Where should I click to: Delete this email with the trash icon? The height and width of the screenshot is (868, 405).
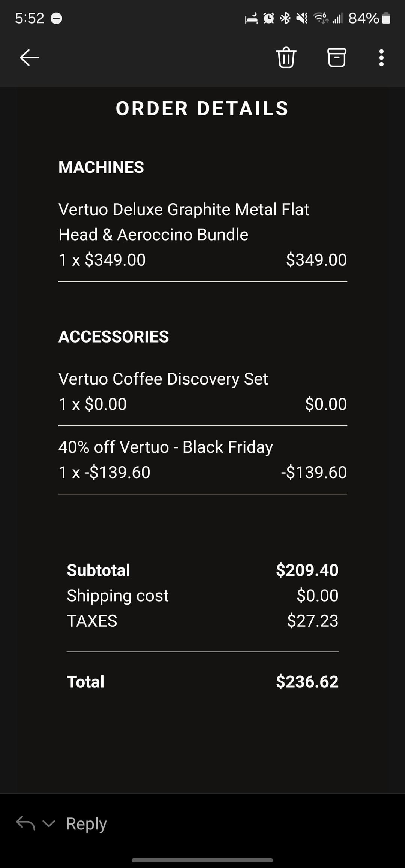286,58
